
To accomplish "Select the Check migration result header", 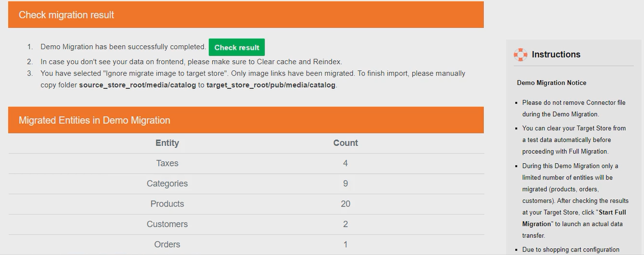I will (246, 15).
